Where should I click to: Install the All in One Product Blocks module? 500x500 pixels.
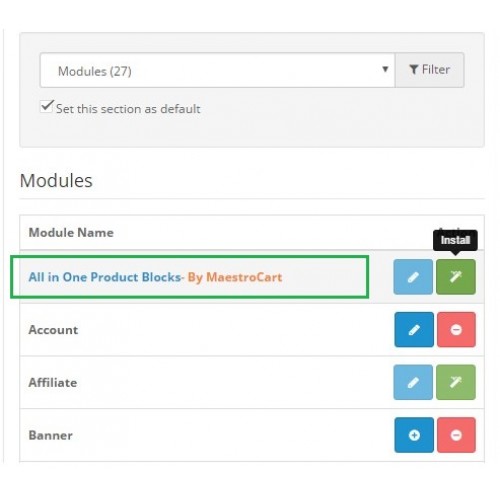(x=456, y=277)
